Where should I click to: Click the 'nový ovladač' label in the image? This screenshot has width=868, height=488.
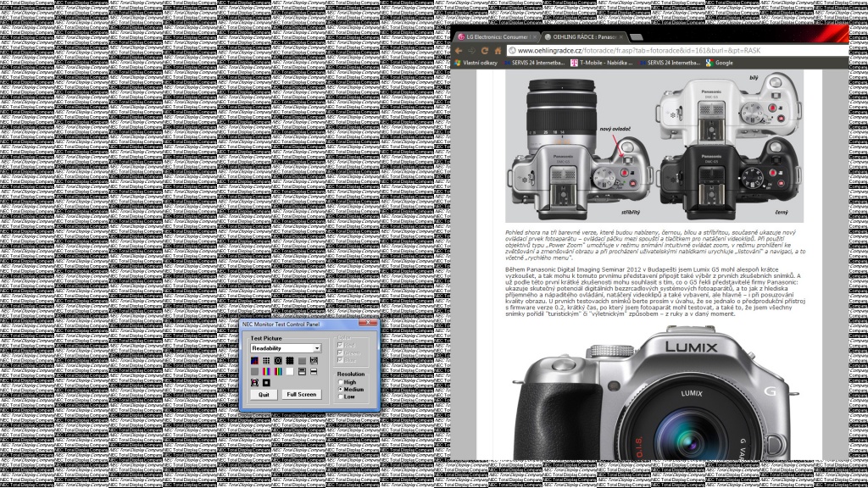pyautogui.click(x=615, y=129)
